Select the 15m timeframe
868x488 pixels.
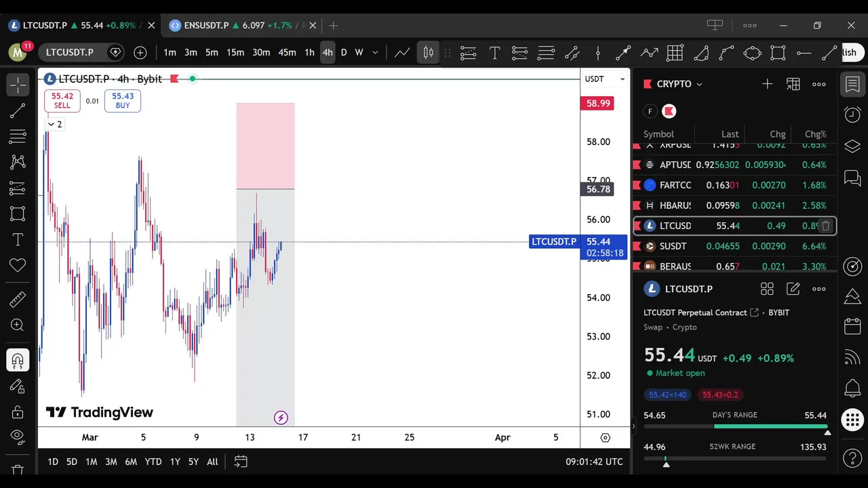point(235,52)
